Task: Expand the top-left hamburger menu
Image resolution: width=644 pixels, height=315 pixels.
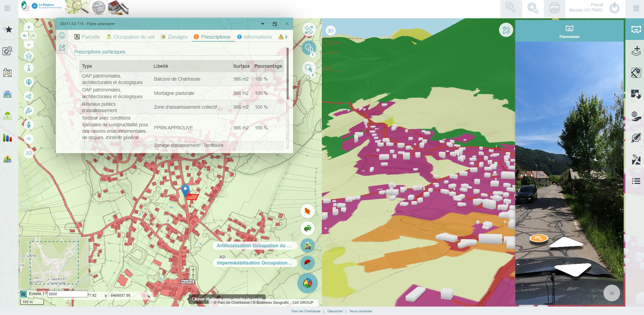Action: click(x=7, y=8)
